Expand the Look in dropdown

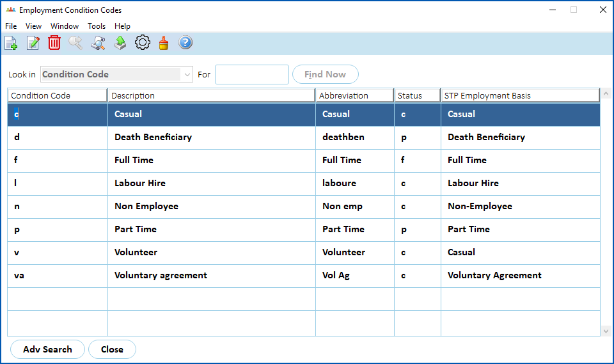coord(187,74)
